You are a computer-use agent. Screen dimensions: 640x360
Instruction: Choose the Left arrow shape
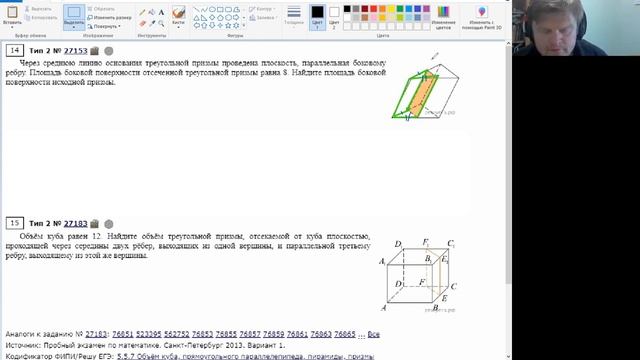pos(197,25)
